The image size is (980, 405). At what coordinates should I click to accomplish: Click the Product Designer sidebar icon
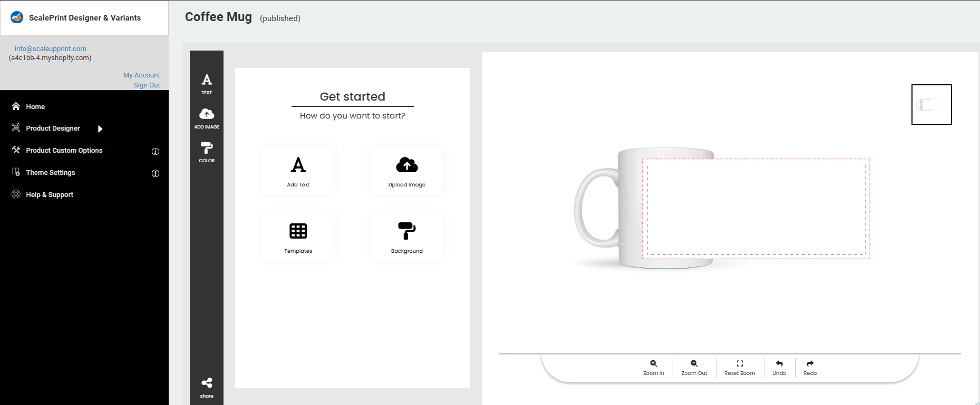[16, 127]
